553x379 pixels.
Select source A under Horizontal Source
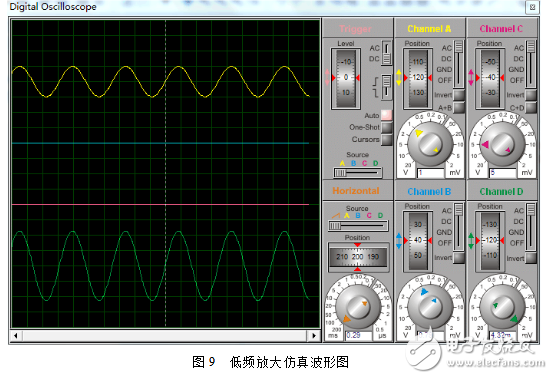click(x=347, y=215)
